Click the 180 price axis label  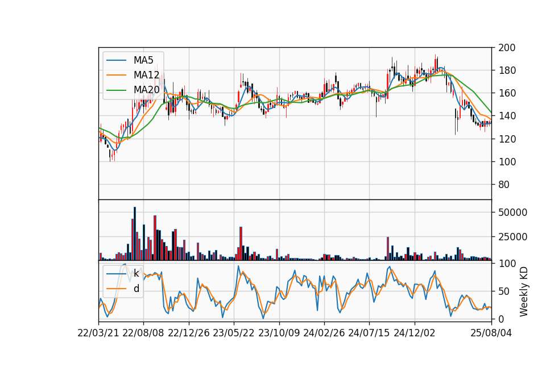(x=507, y=70)
